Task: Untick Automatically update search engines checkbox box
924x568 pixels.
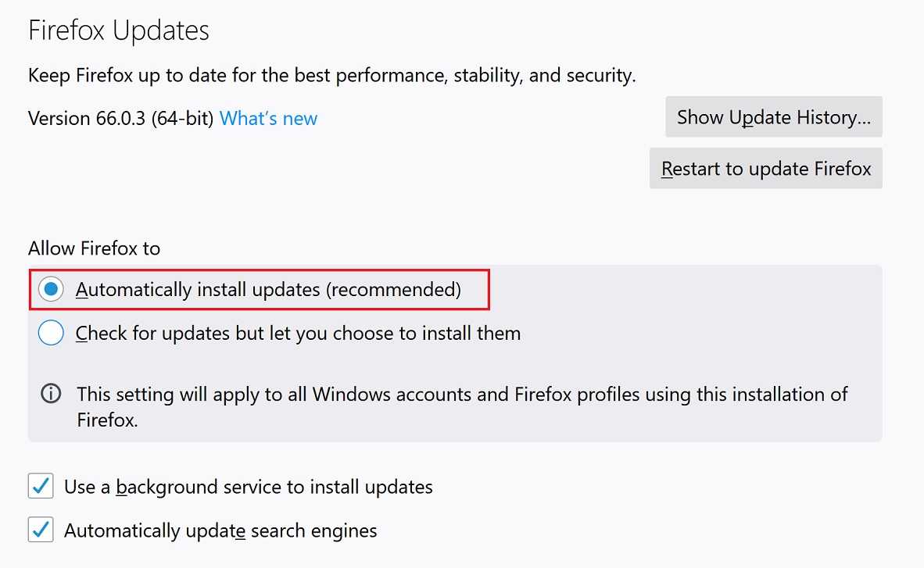Action: [41, 530]
